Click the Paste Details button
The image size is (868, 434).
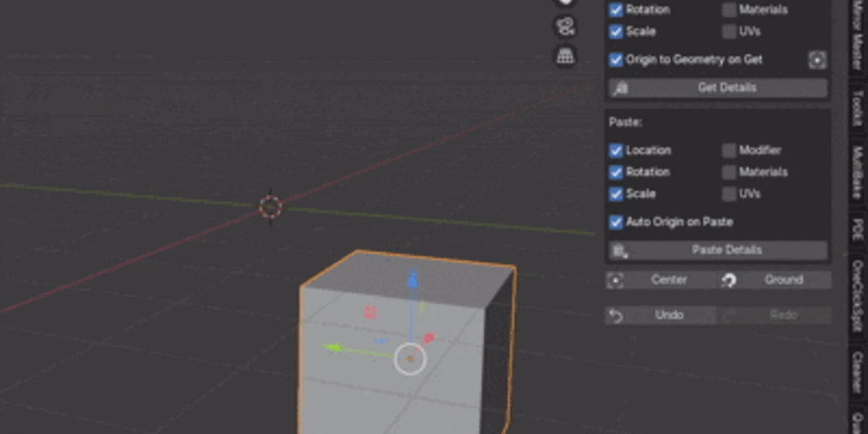(718, 250)
